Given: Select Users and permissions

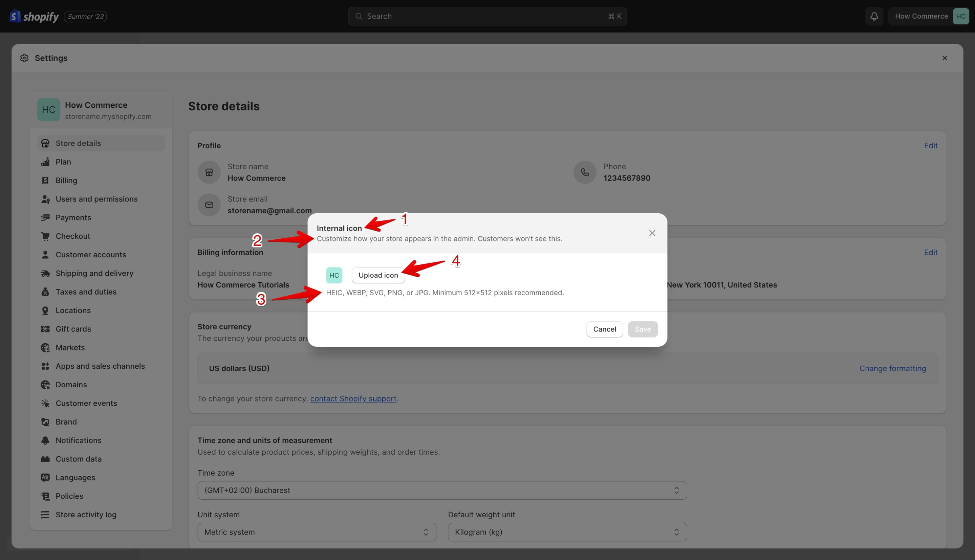Looking at the screenshot, I should (101, 199).
